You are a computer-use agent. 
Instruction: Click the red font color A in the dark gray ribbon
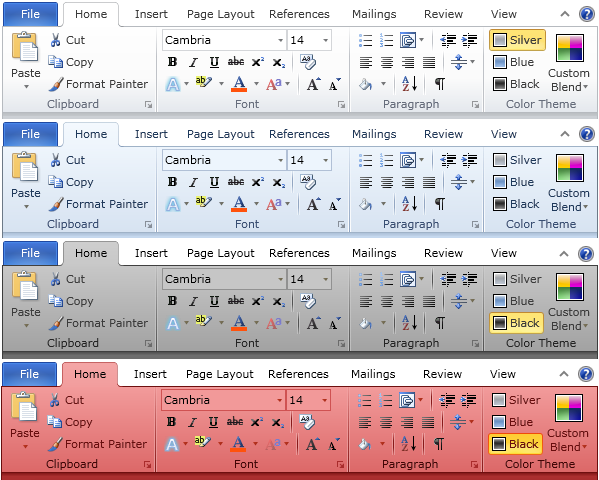coord(239,323)
